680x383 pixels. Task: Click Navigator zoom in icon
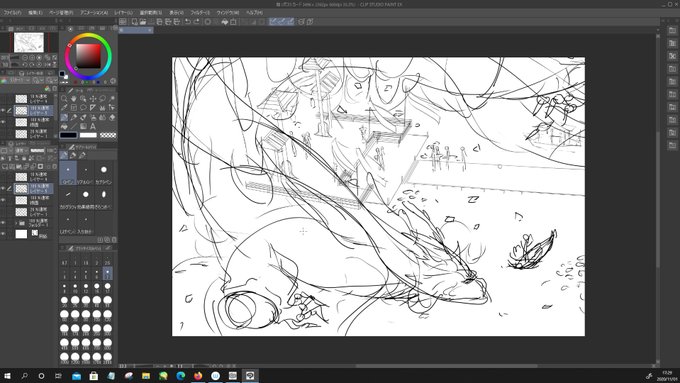(32, 58)
